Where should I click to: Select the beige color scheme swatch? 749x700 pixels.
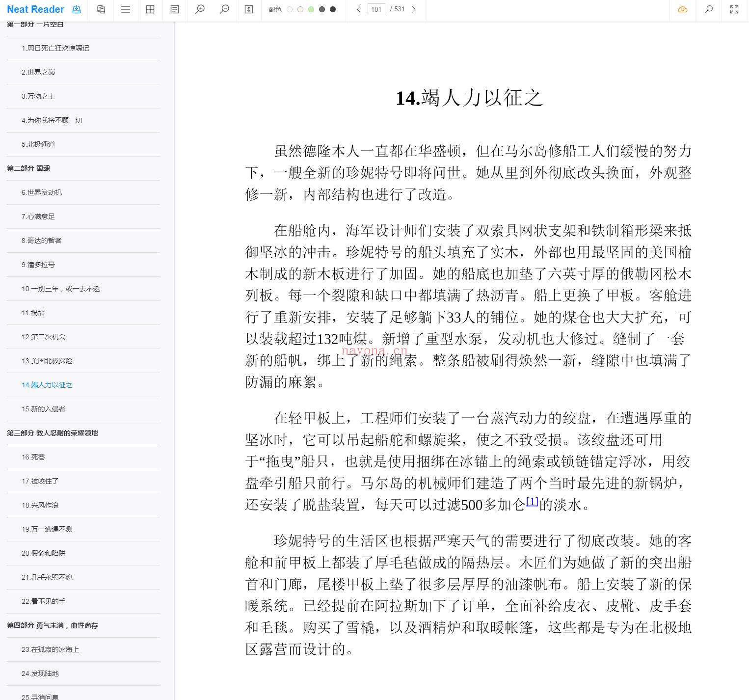click(300, 9)
